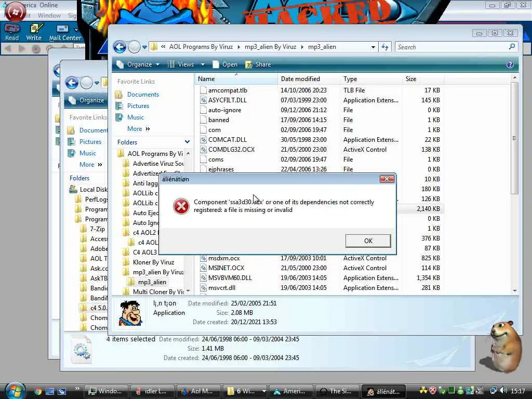Image resolution: width=532 pixels, height=399 pixels.
Task: Close the áliénátiøn error dialog
Action: [x=387, y=179]
